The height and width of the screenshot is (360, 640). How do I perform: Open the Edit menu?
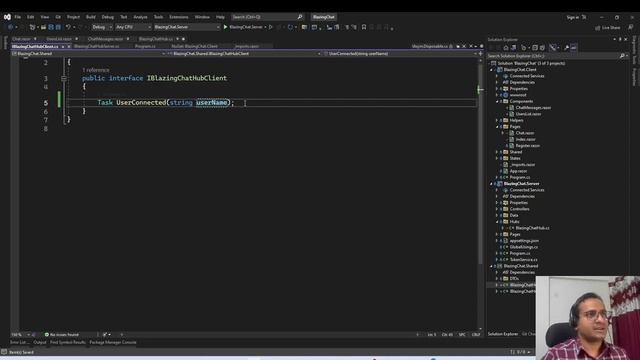tap(31, 17)
